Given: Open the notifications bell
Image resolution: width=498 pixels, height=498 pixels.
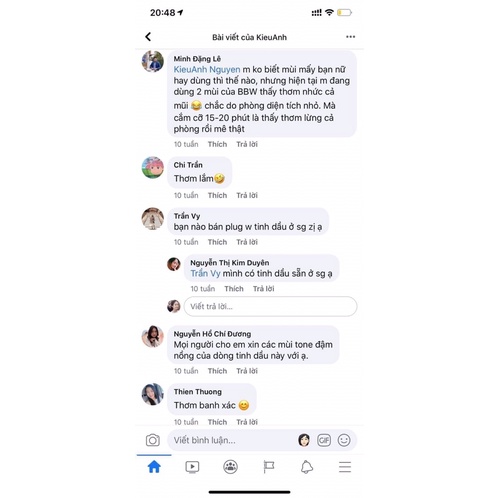Looking at the screenshot, I should pos(307,467).
